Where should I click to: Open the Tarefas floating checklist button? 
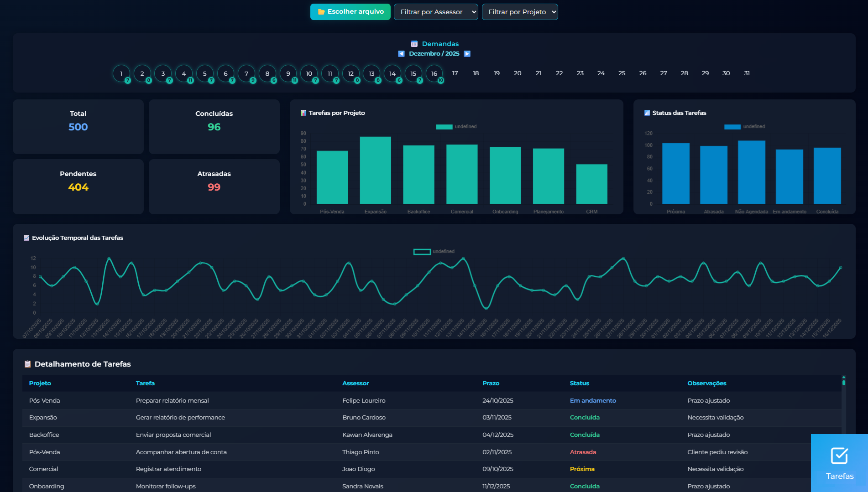point(839,462)
